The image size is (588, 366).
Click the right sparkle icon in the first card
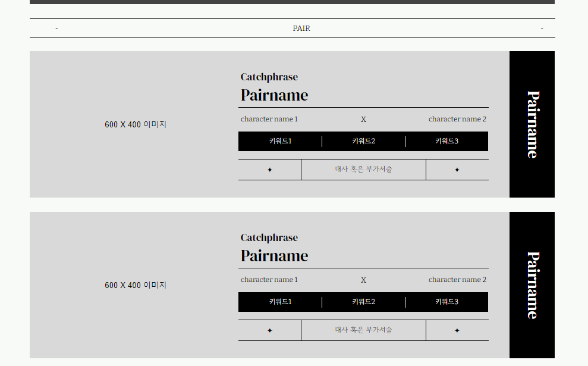(x=457, y=170)
